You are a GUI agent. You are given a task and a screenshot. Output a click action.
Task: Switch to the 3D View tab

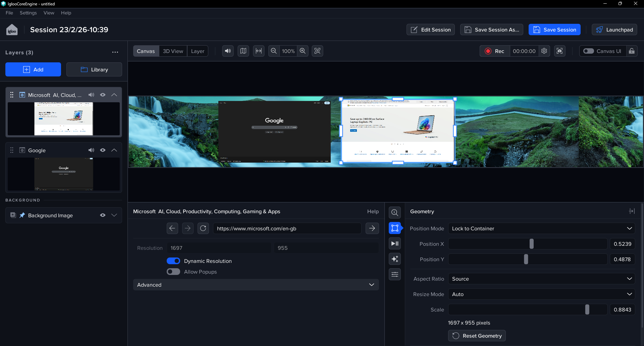pos(173,51)
